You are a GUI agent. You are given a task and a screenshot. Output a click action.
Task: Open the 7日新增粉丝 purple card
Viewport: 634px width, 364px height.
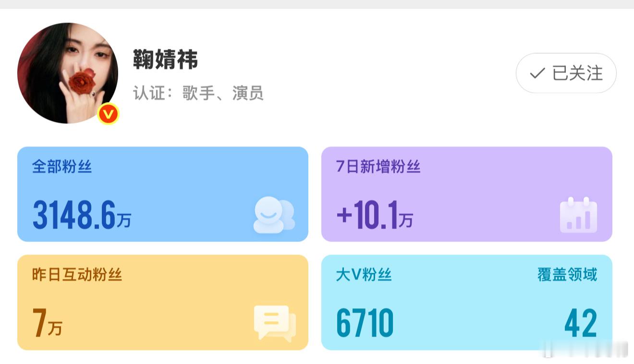[467, 194]
